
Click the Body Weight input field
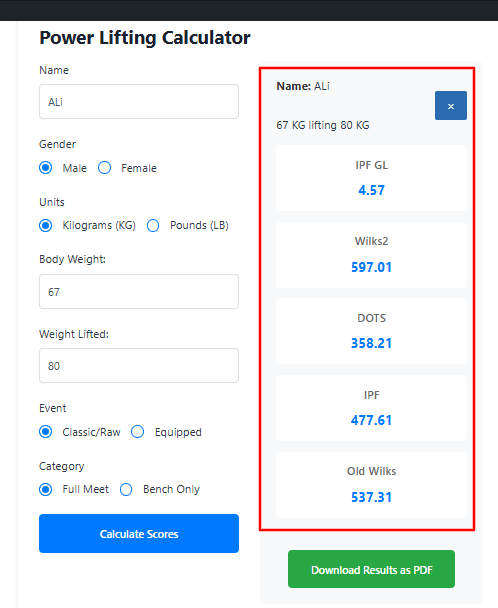[139, 292]
